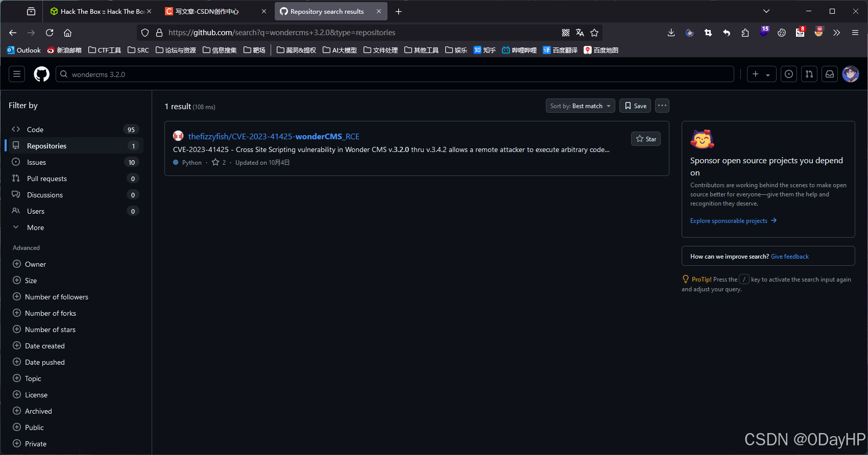Open the Issues icon in GitHub header

[x=789, y=74]
